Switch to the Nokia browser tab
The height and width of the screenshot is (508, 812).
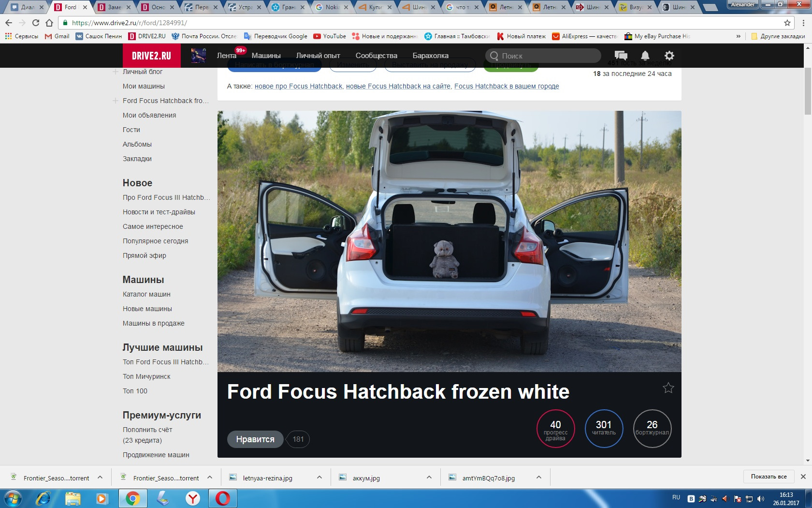331,7
